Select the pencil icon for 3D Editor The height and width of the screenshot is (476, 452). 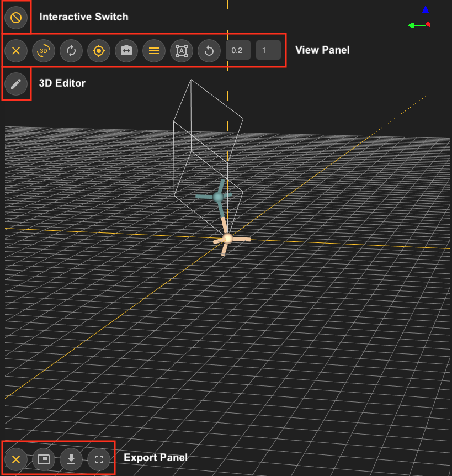pos(16,84)
